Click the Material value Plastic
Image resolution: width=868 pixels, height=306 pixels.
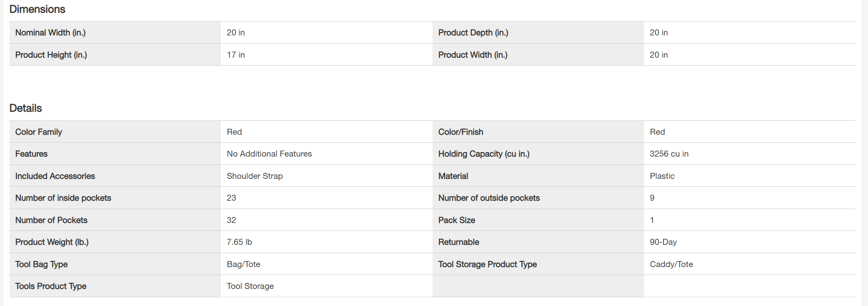tap(662, 176)
